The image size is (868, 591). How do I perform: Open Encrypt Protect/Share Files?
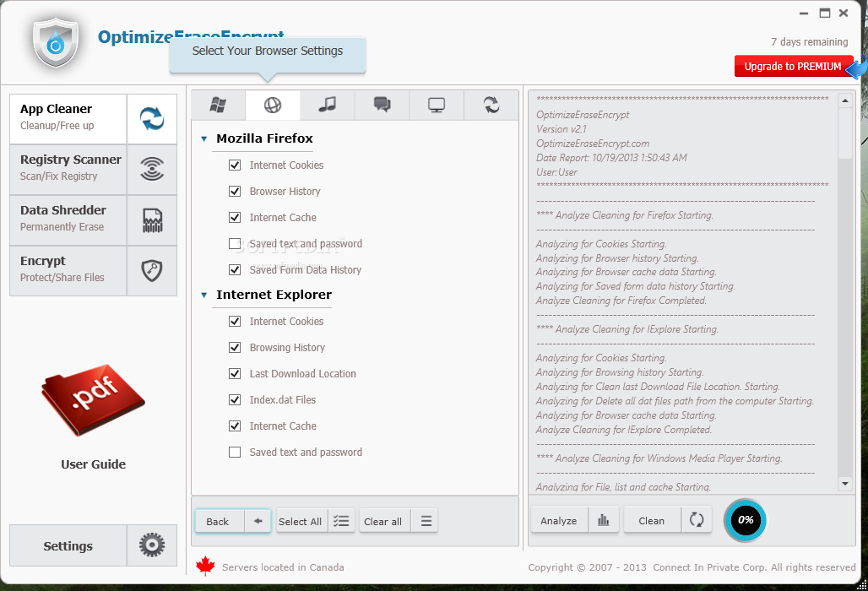[68, 271]
